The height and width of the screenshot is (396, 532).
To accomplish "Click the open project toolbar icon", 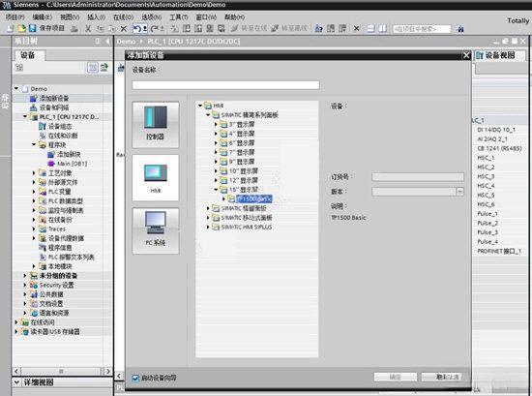I will (21, 28).
